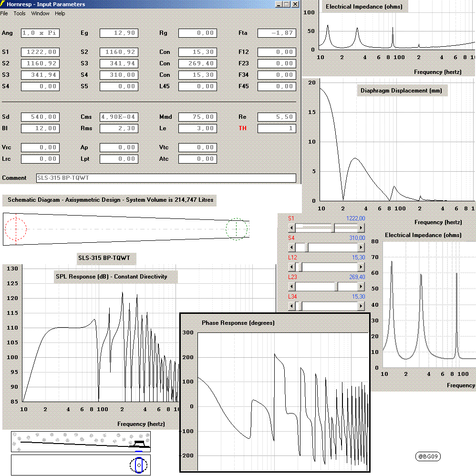Viewport: 476px width, 476px height.
Task: Click the Bl field showing 12,00
Action: tap(40, 128)
